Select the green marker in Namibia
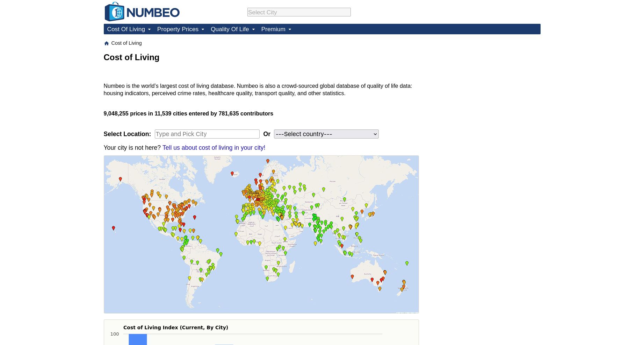This screenshot has width=644, height=345. click(266, 267)
